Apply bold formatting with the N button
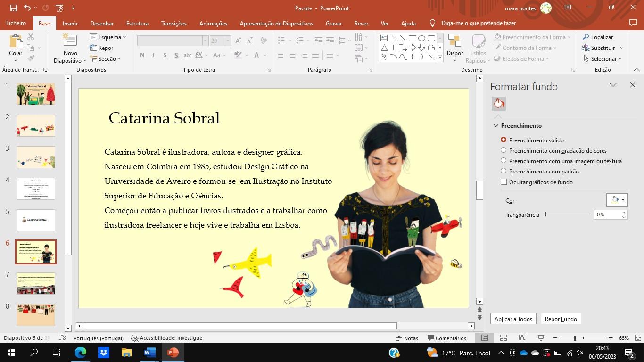Viewport: 644px width, 362px height. [142, 55]
